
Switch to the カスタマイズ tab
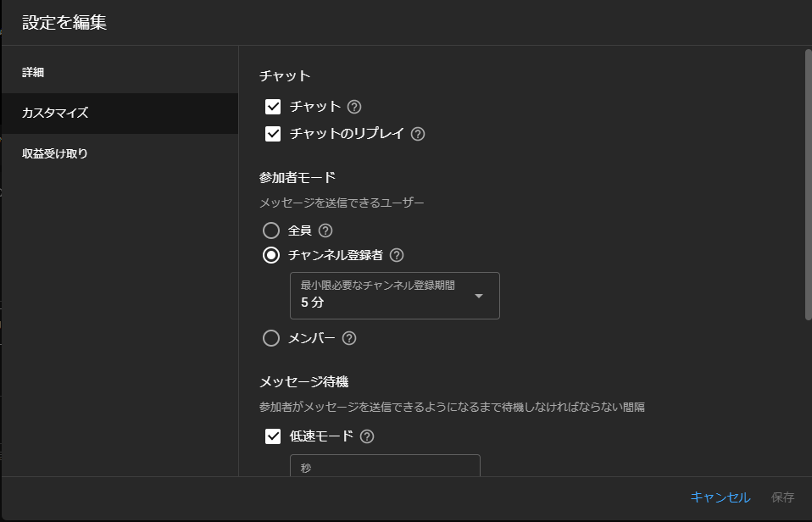(120, 113)
